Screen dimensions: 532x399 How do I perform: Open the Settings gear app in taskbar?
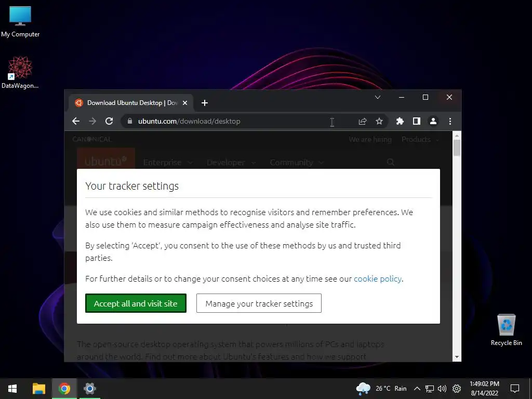(x=89, y=389)
